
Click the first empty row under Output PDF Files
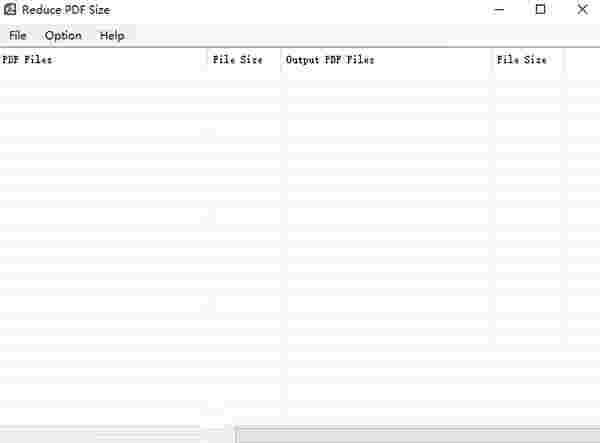point(386,76)
